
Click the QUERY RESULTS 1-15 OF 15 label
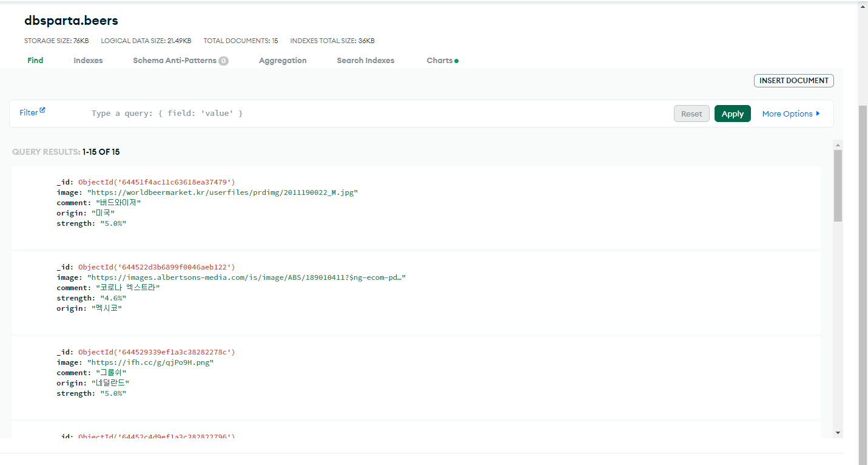click(66, 152)
